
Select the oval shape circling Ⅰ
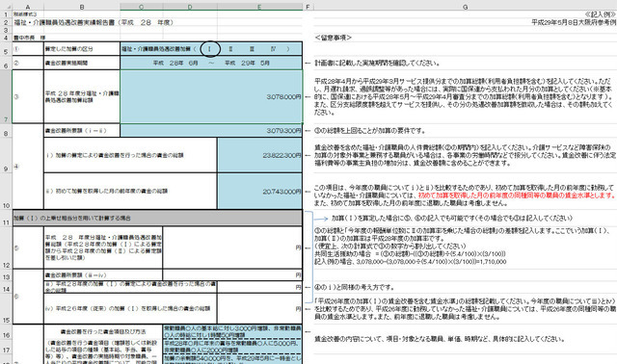pyautogui.click(x=210, y=49)
